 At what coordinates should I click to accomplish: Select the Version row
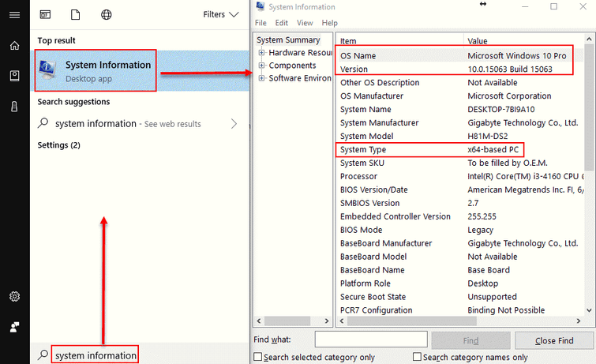(x=460, y=69)
